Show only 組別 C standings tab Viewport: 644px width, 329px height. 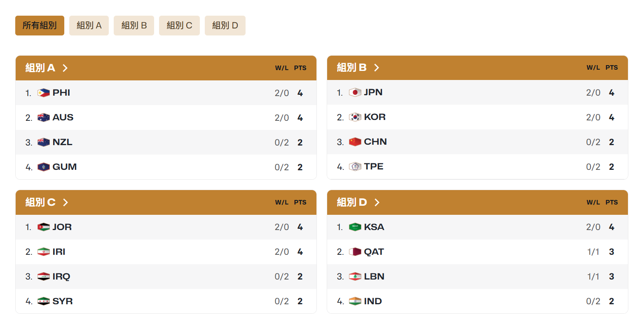[179, 26]
